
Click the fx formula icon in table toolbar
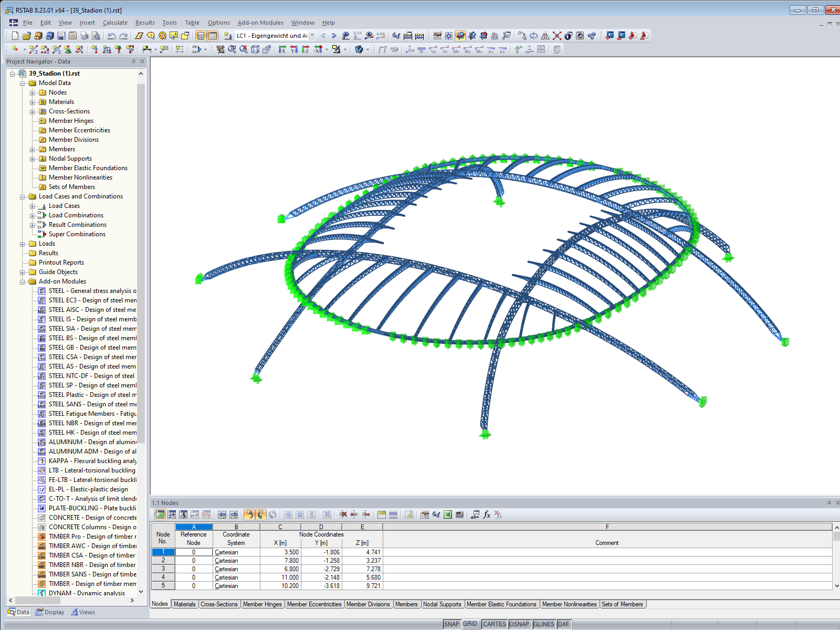coord(487,514)
